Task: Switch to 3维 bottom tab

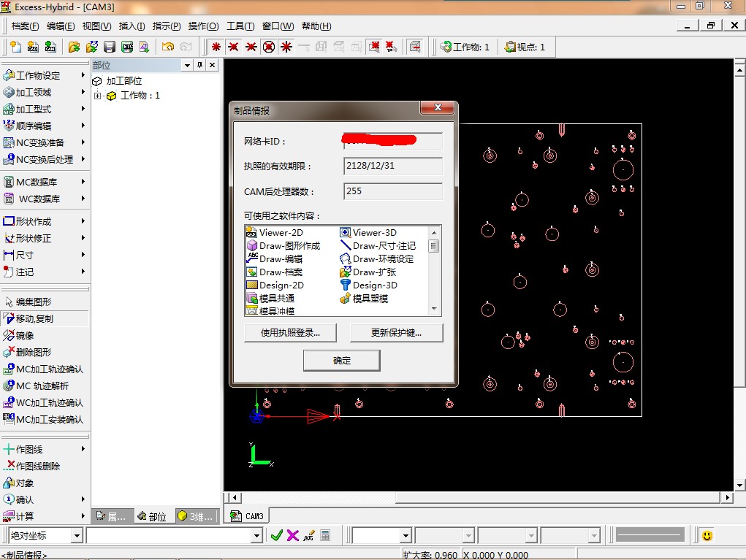Action: tap(196, 516)
